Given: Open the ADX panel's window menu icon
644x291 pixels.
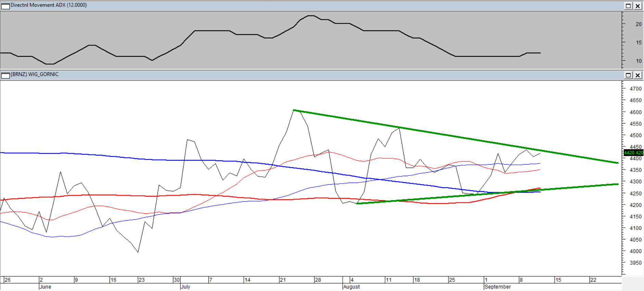Looking at the screenshot, I should 5,6.
